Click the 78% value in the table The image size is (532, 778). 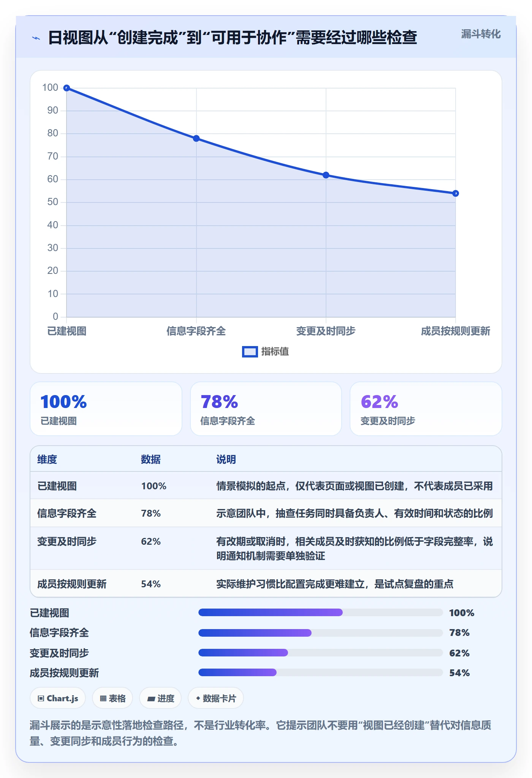click(151, 513)
